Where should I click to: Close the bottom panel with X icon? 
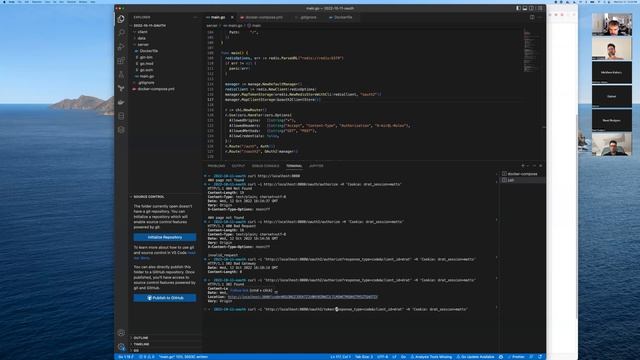pyautogui.click(x=541, y=166)
